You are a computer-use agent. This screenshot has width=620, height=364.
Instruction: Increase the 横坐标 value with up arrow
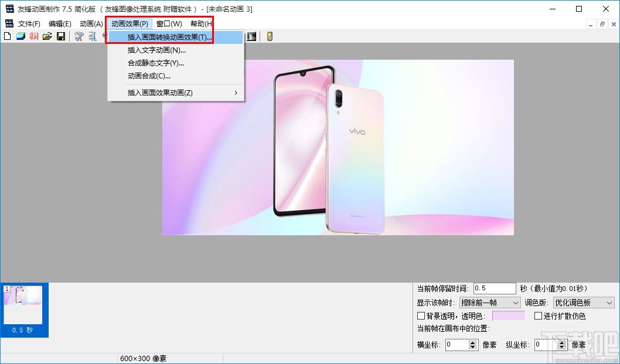472,342
